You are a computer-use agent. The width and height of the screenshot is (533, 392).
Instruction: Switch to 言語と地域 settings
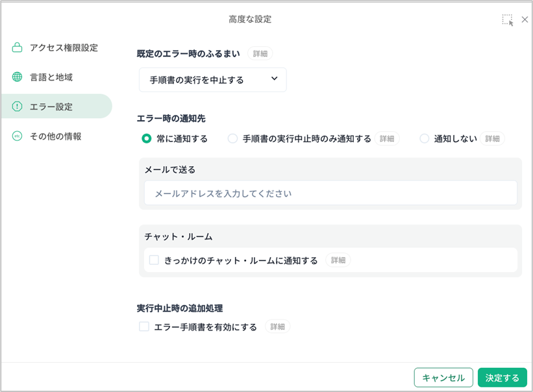tap(51, 77)
